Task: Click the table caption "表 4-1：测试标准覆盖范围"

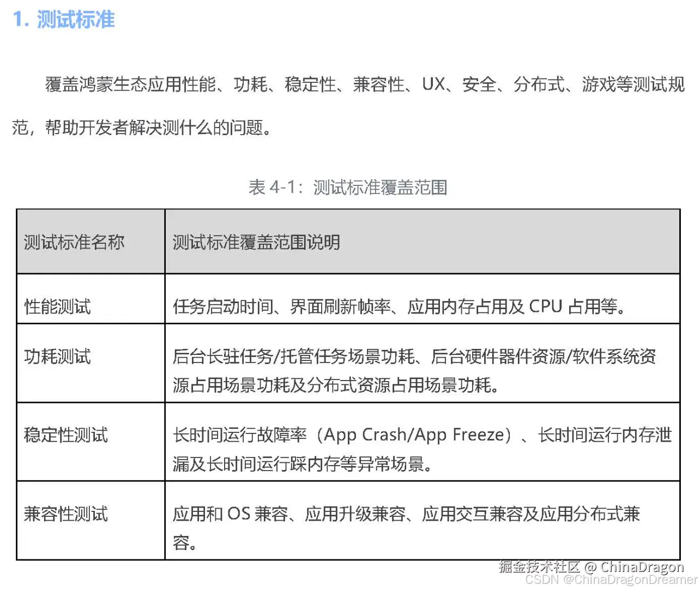Action: [348, 188]
